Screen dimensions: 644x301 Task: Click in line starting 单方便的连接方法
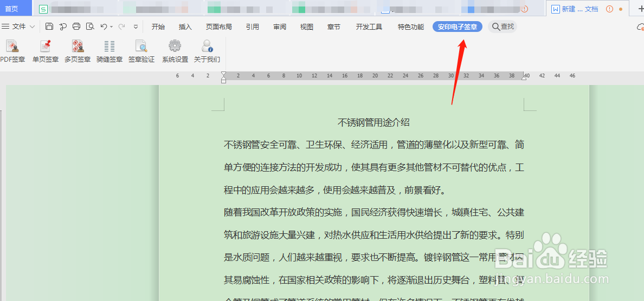coord(373,167)
